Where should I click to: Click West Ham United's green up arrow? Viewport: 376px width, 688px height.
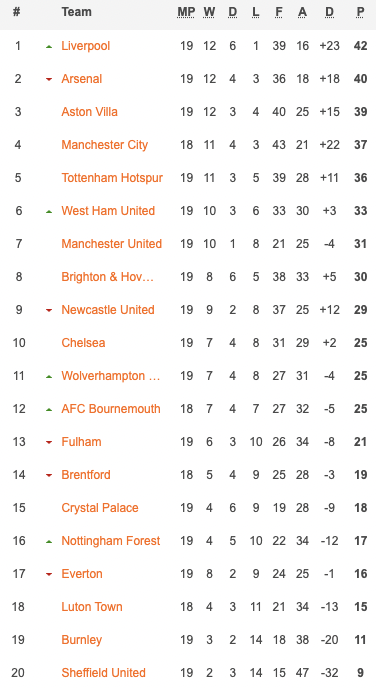[x=49, y=211]
